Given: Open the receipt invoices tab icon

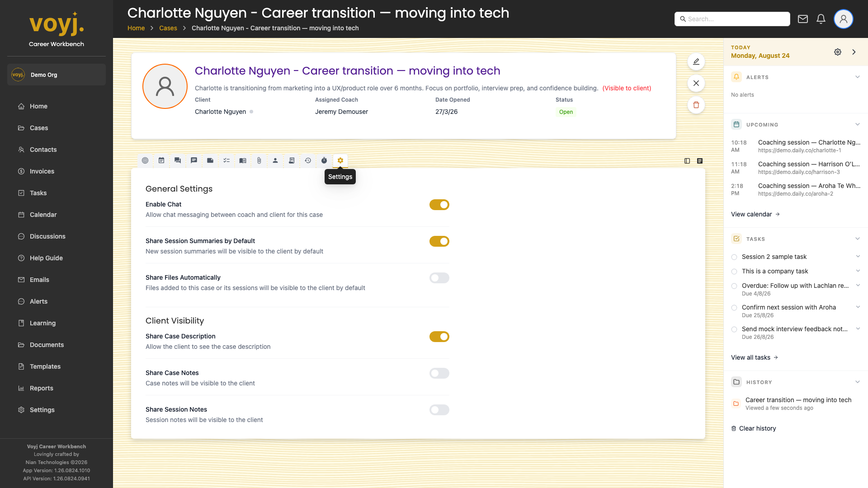Looking at the screenshot, I should 292,160.
